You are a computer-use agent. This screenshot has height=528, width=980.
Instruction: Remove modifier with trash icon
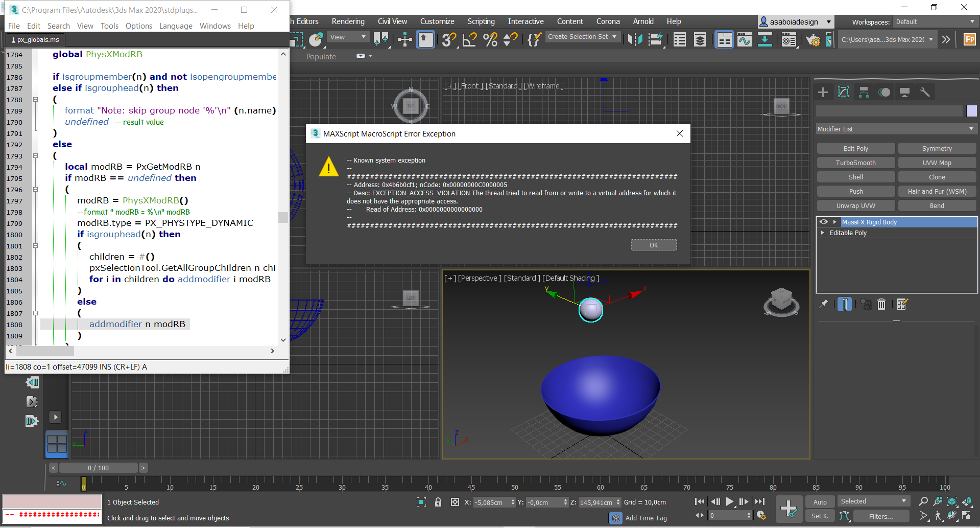(x=881, y=304)
